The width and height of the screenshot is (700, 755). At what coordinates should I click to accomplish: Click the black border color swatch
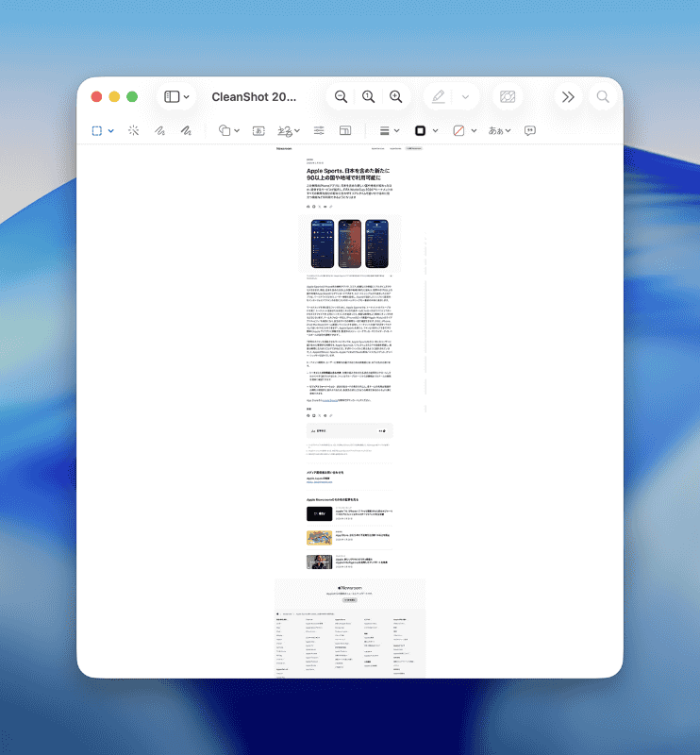pos(421,130)
